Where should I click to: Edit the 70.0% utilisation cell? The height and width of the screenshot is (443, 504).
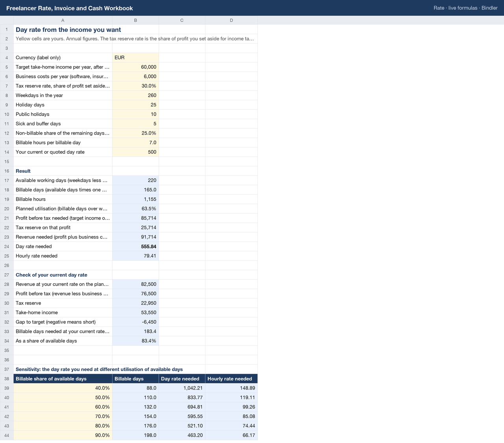click(x=63, y=416)
